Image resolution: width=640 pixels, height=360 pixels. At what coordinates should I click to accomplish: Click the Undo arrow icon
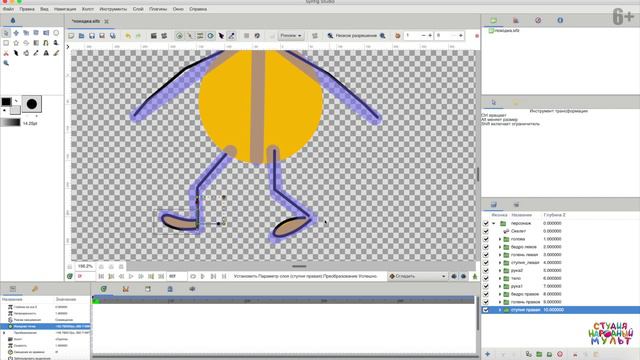coord(128,36)
